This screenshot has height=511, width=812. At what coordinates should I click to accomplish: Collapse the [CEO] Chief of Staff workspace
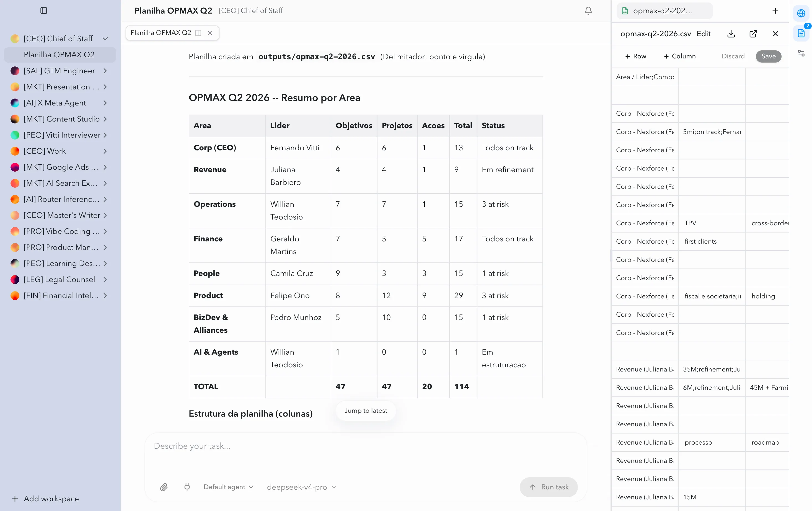pos(105,39)
